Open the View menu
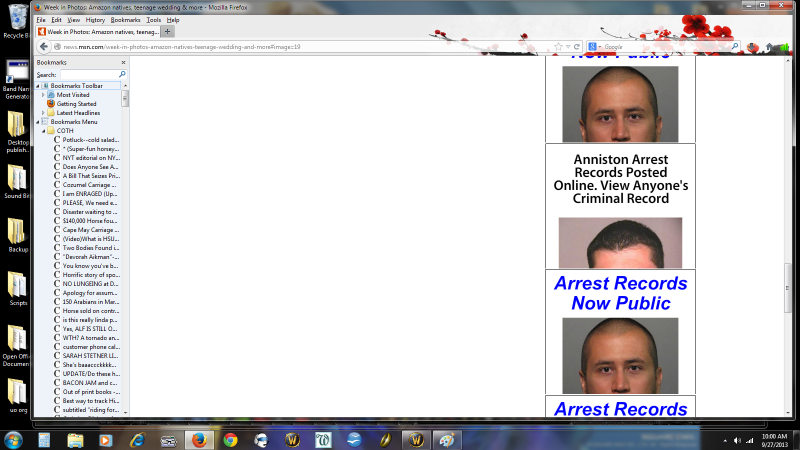 tap(73, 20)
